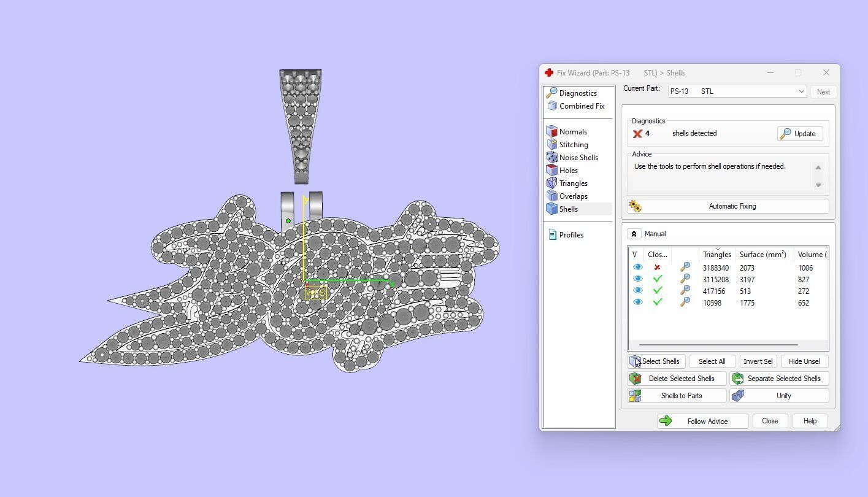Click the Combined Fix cube icon
Screen dimensions: 868x497
[551, 106]
